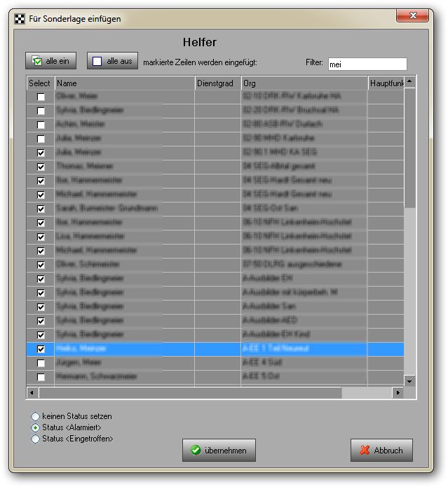Screen dimensions: 448x487
Task: Sort by the 'Name' column header
Action: pyautogui.click(x=125, y=83)
